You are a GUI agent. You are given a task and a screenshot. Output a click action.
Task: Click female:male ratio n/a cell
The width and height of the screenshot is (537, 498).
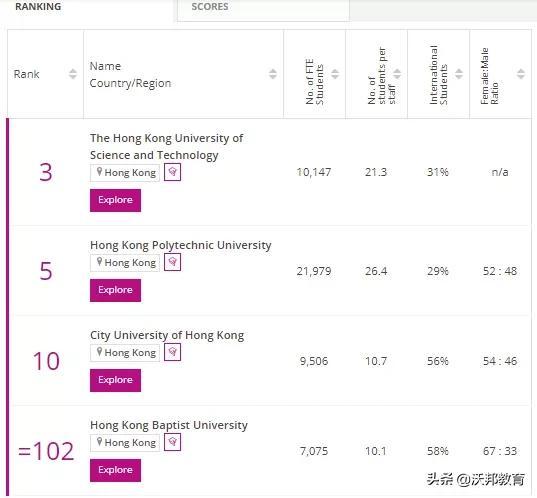pyautogui.click(x=500, y=172)
